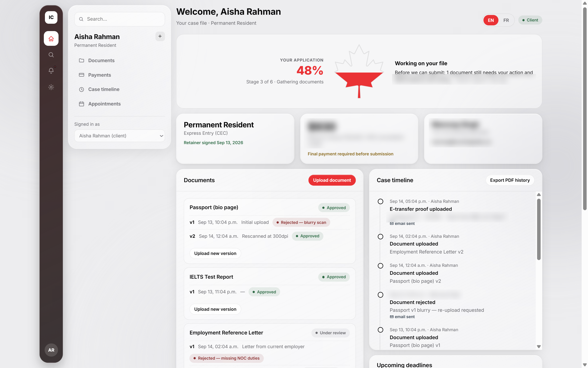Click the Upload document button
Viewport: 588px width, 368px height.
click(x=332, y=180)
